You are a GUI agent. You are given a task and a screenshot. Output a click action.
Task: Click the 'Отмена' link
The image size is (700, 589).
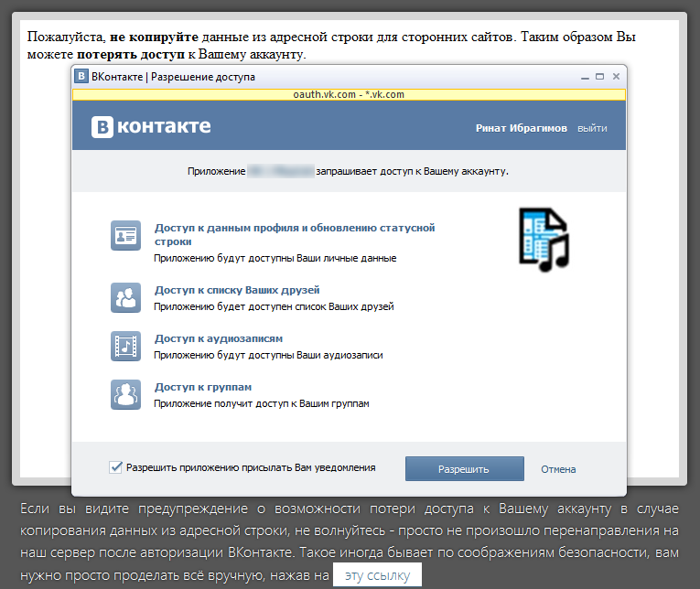pyautogui.click(x=558, y=469)
